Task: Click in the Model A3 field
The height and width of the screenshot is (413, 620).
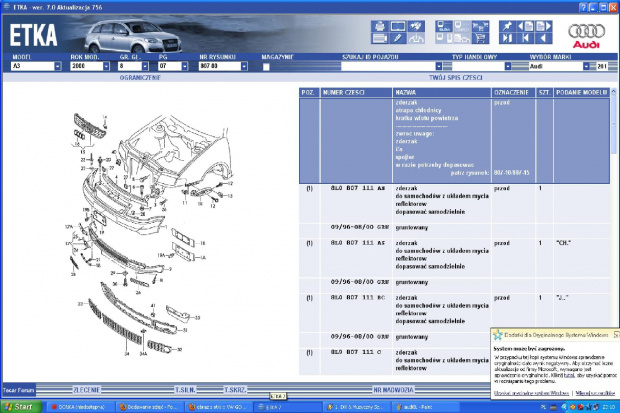Action: [x=32, y=66]
